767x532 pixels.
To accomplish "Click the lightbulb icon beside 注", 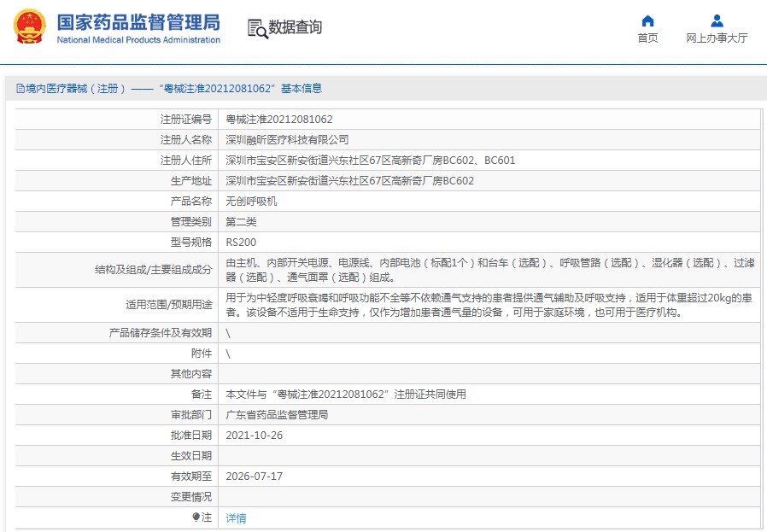I will click(x=196, y=517).
